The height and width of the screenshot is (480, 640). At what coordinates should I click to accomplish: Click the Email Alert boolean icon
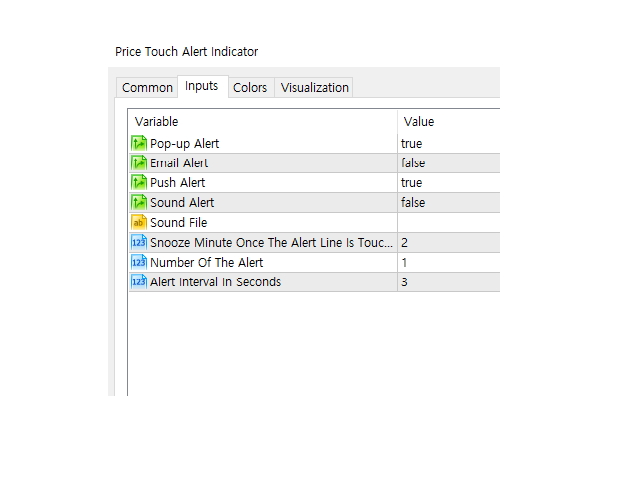(139, 163)
